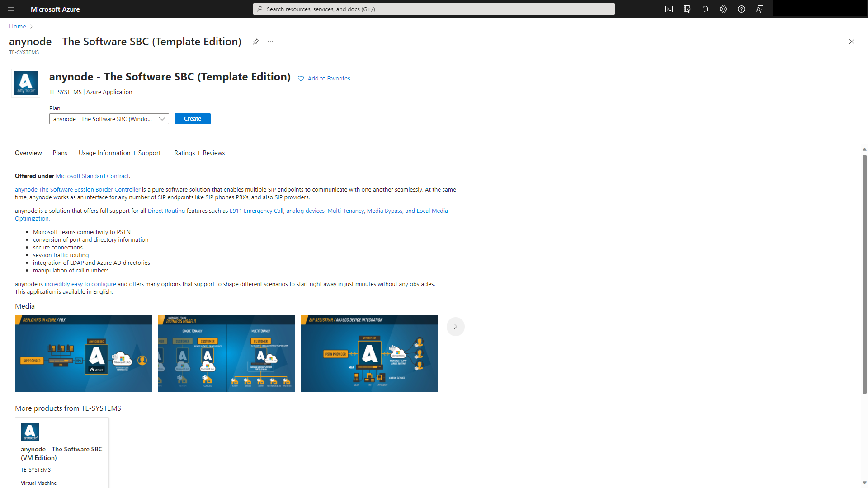Switch to Ratings + Reviews tab

tap(200, 153)
